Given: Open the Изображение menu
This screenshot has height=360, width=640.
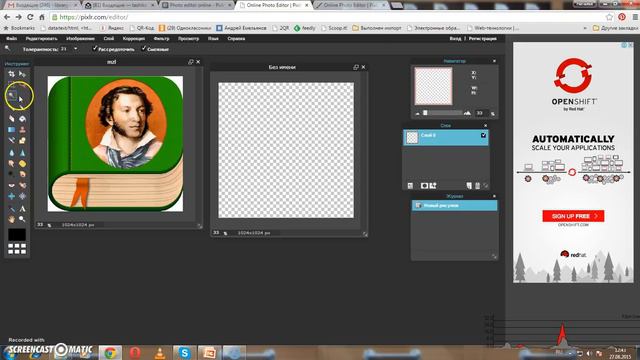Looking at the screenshot, I should (x=80, y=38).
